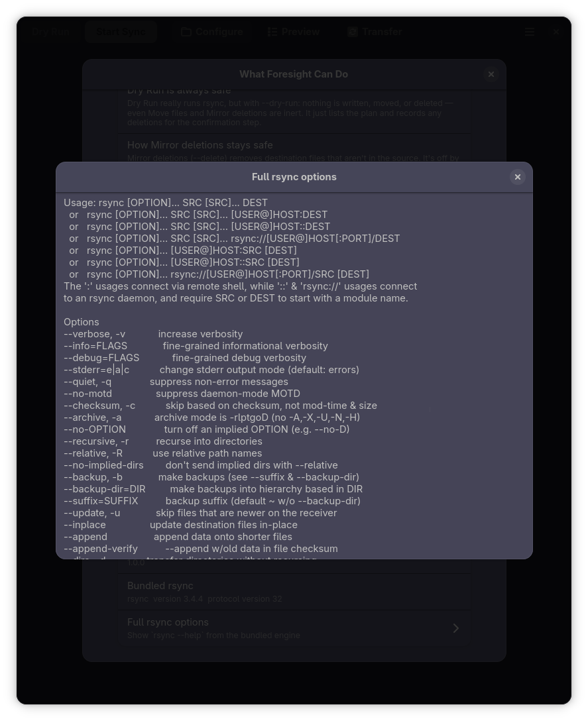Click the --relative, -R option text
Viewport: 588px width, 721px height.
coord(93,454)
